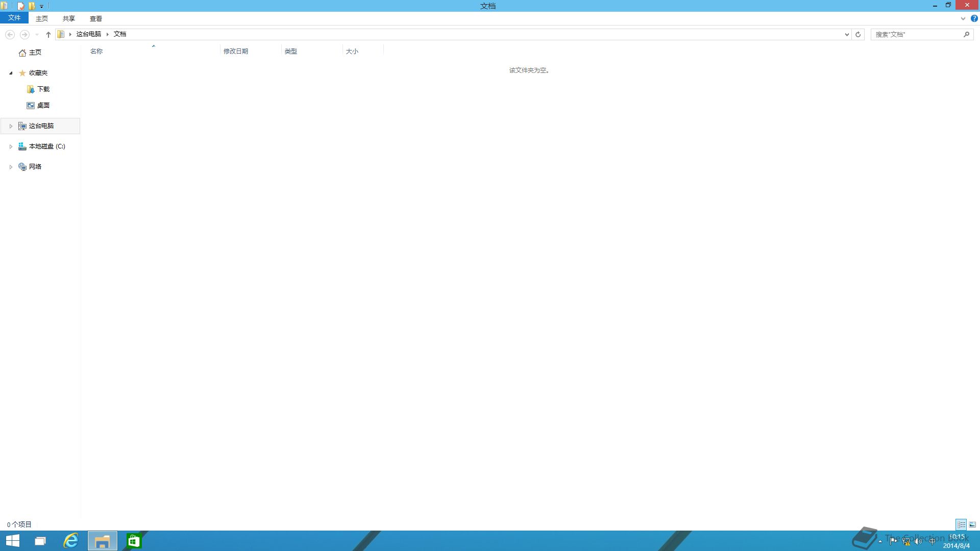Screen dimensions: 980x551
Task: Click the network warning tray icon
Action: pos(906,541)
